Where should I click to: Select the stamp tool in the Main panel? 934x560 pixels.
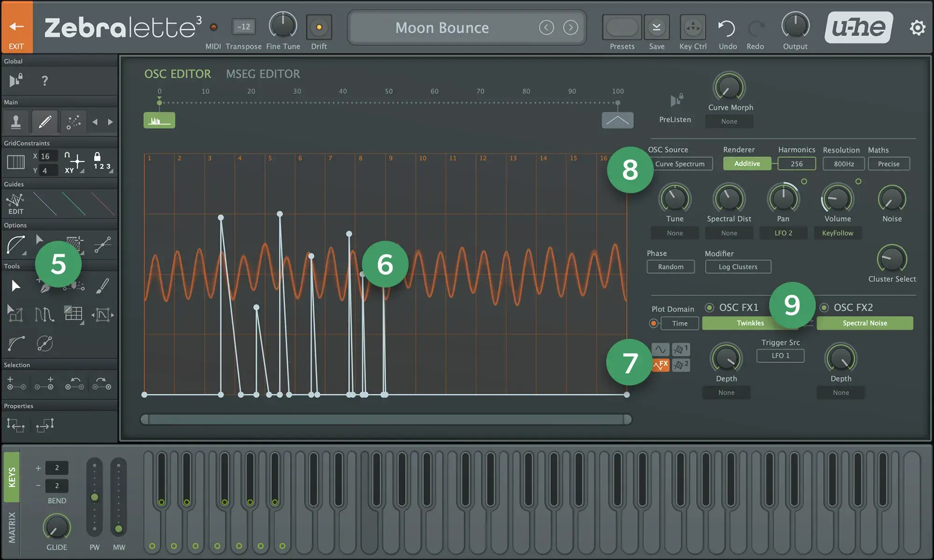[x=16, y=122]
